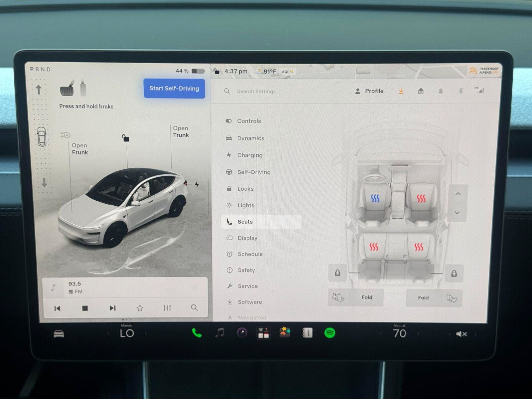This screenshot has width=532, height=399.
Task: Open driver climate showing LO
Action: tap(127, 333)
